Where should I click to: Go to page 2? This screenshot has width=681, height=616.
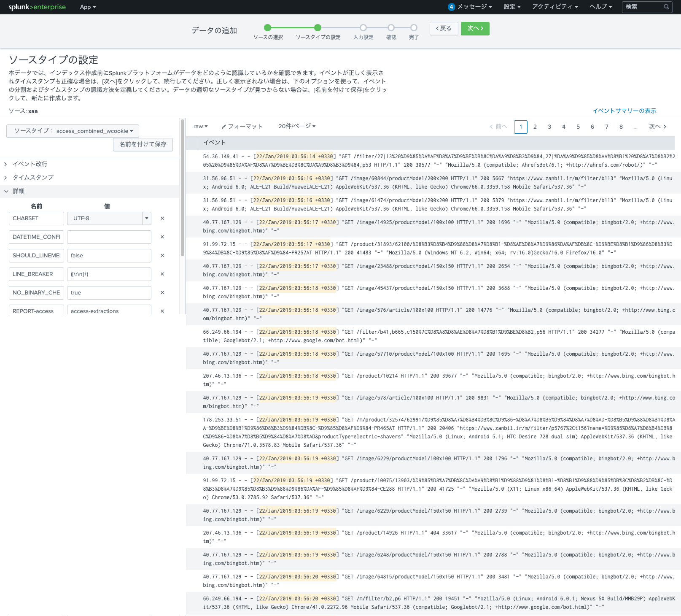(x=535, y=127)
